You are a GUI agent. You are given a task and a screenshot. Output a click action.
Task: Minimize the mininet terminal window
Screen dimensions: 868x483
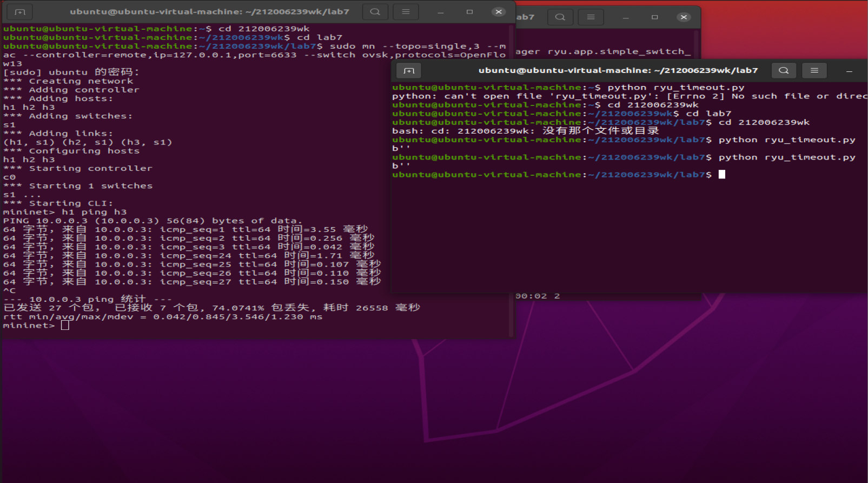click(441, 12)
